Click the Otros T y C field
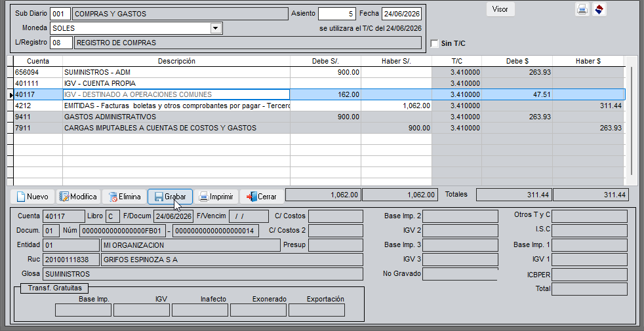This screenshot has height=331, width=644. 590,216
